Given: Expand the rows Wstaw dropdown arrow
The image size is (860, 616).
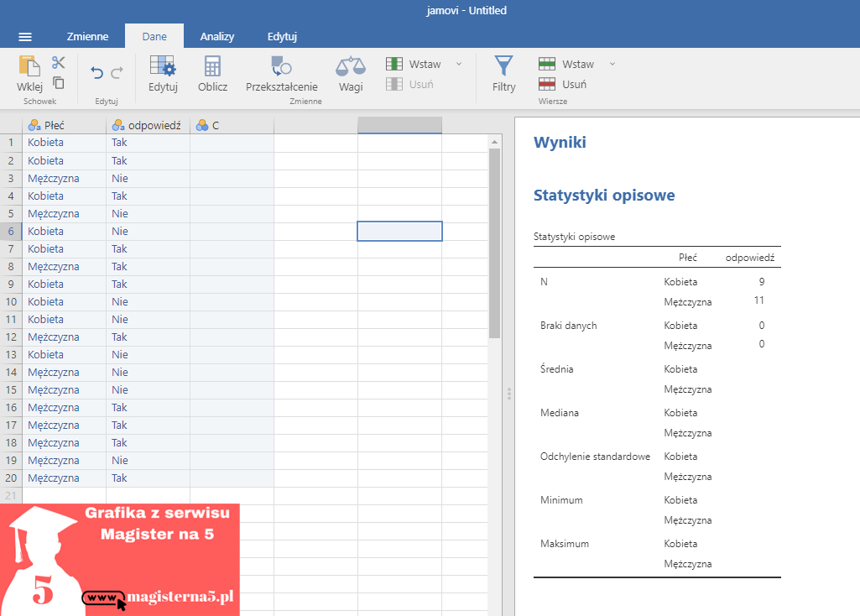Looking at the screenshot, I should pyautogui.click(x=612, y=64).
